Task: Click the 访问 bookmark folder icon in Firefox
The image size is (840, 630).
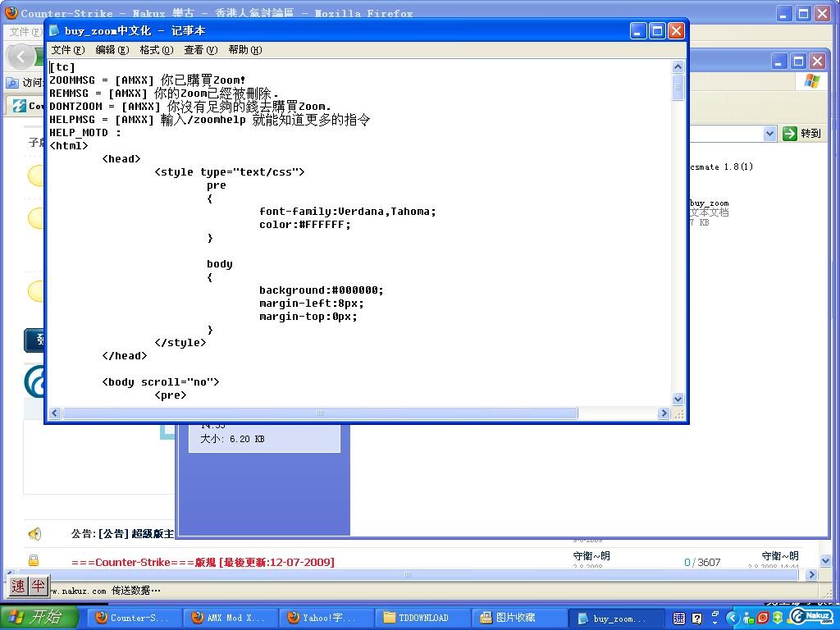Action: pyautogui.click(x=11, y=83)
